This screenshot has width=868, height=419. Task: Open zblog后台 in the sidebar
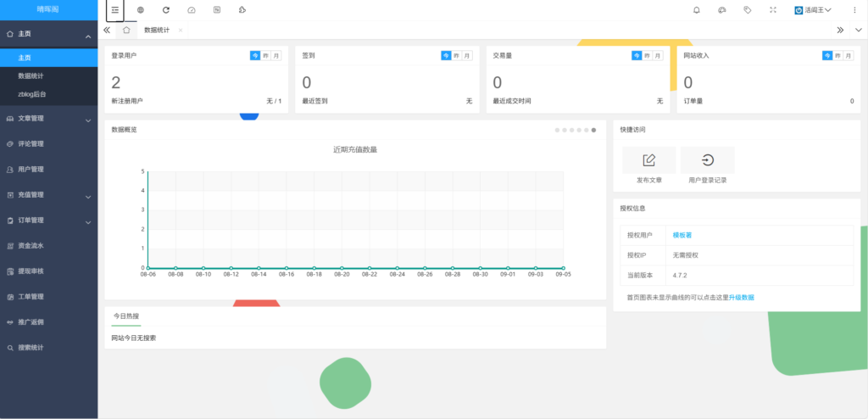(x=48, y=94)
